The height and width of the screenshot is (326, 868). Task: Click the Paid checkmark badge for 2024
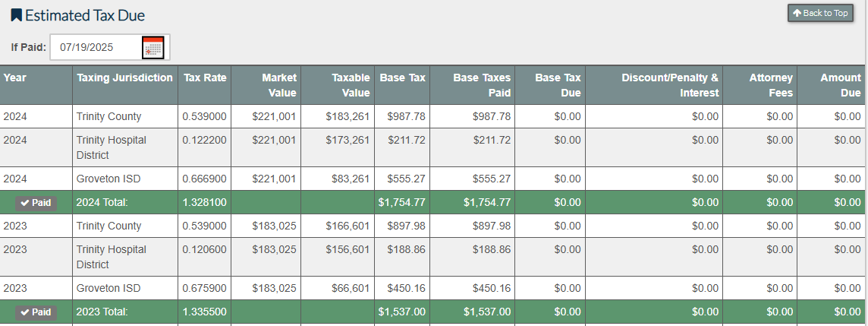pos(36,203)
